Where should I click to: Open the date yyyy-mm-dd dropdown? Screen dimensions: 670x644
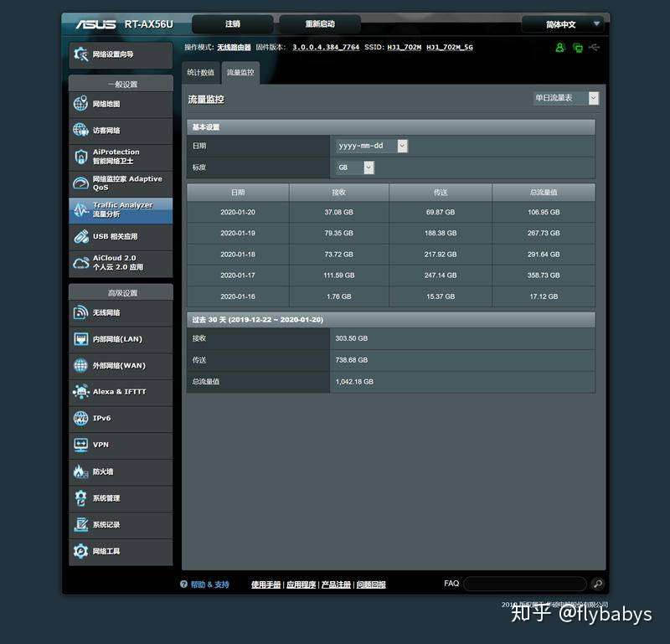[x=371, y=146]
